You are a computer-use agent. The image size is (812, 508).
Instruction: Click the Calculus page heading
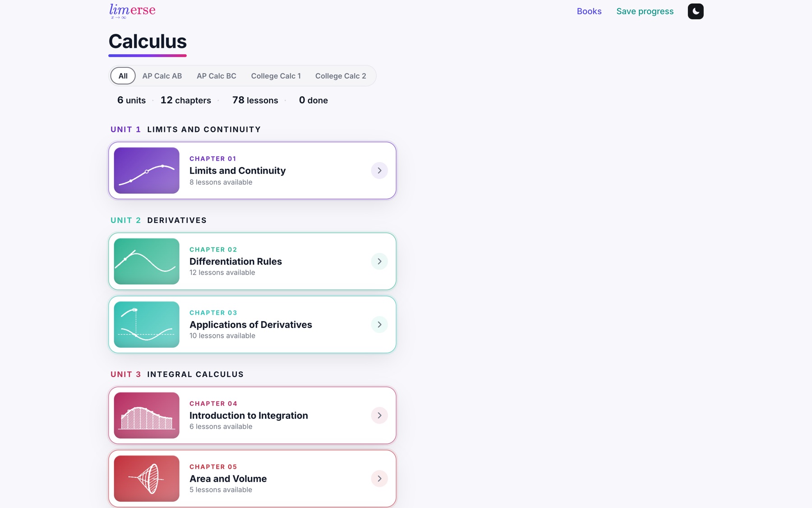click(148, 42)
